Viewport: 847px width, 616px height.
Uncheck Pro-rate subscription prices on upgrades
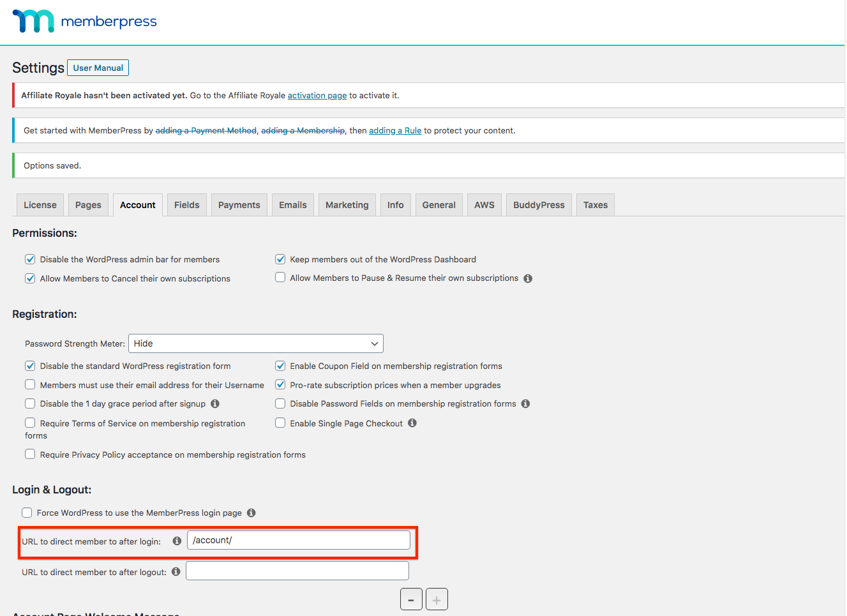coord(280,384)
